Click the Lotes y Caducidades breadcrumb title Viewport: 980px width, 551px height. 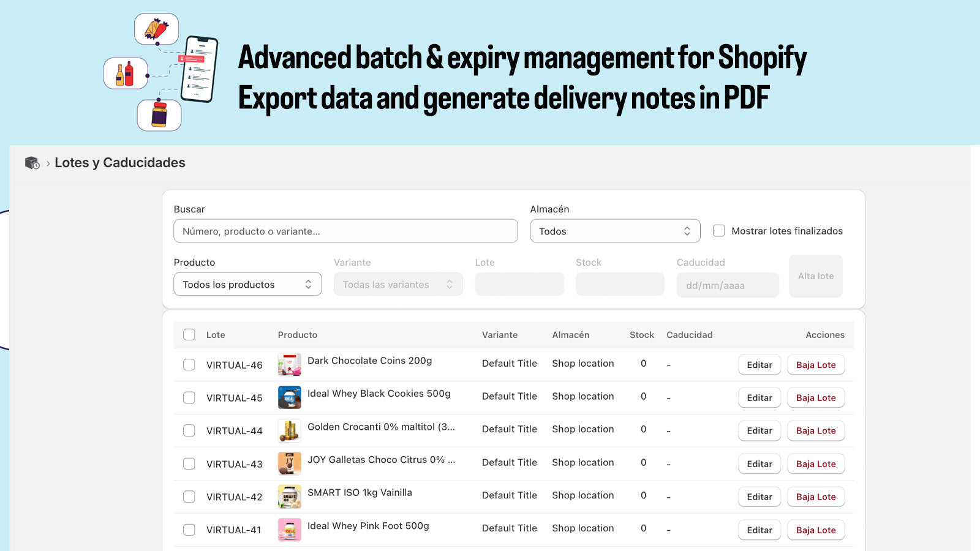[x=120, y=163]
